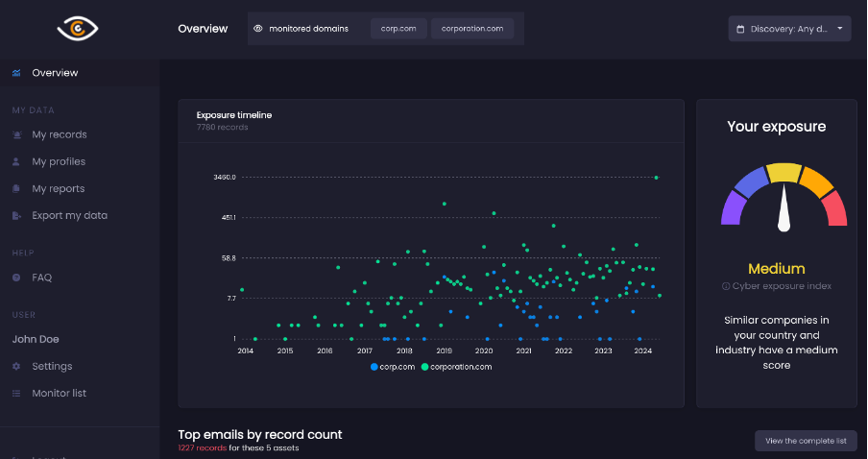Select the corp.com domain chip
Screen dimensions: 868x459
point(398,29)
